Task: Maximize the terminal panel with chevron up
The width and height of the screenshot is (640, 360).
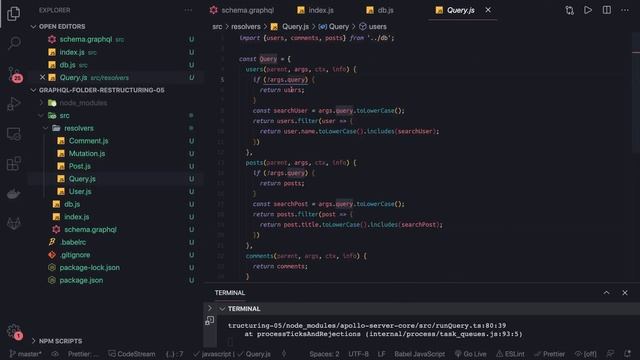Action: [x=607, y=293]
